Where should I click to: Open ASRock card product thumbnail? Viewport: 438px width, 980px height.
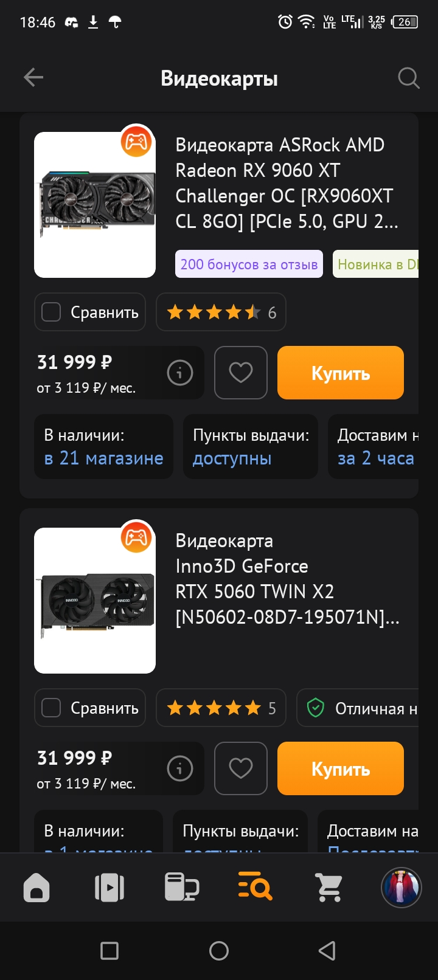coord(95,205)
